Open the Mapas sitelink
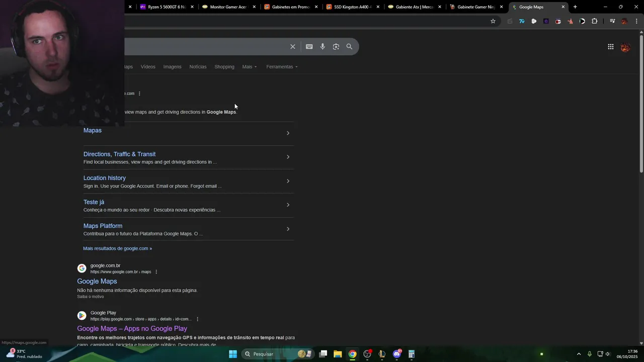This screenshot has width=644, height=362. (x=93, y=130)
